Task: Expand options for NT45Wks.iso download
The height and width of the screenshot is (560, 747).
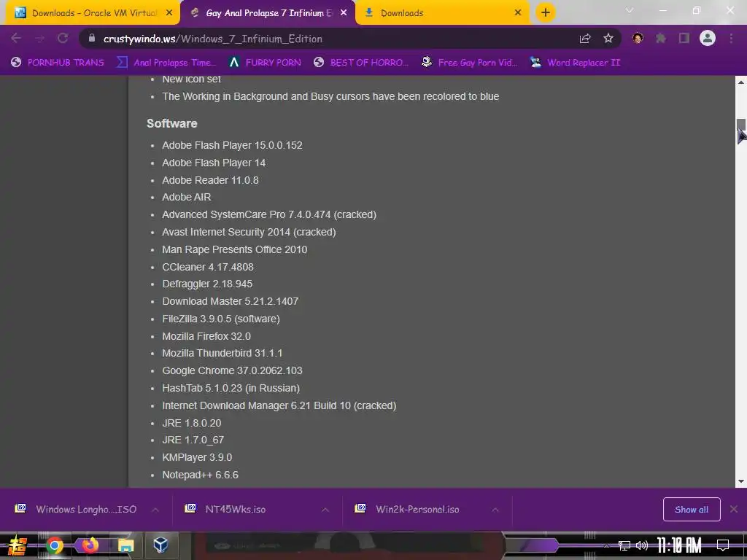Action: (x=325, y=510)
